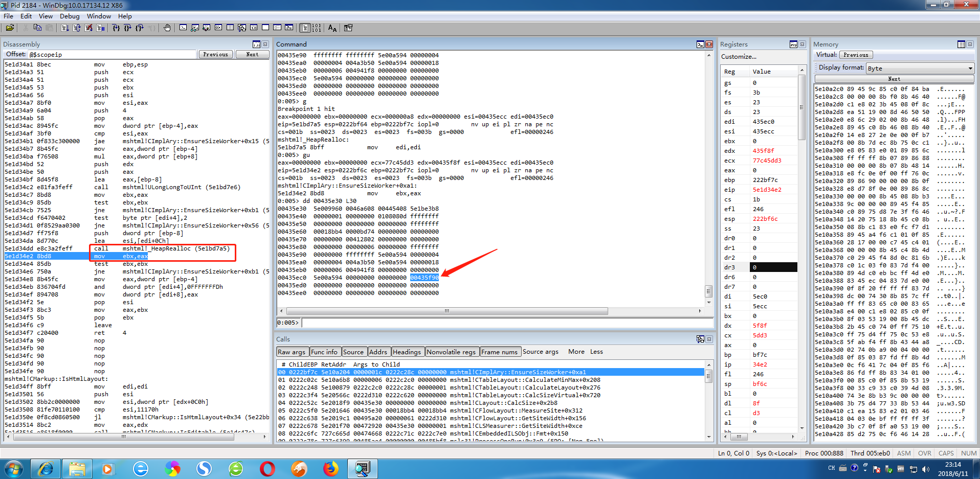Click the Memory panel toolbar-menu icon
Image resolution: width=980 pixels, height=479 pixels.
pyautogui.click(x=961, y=44)
